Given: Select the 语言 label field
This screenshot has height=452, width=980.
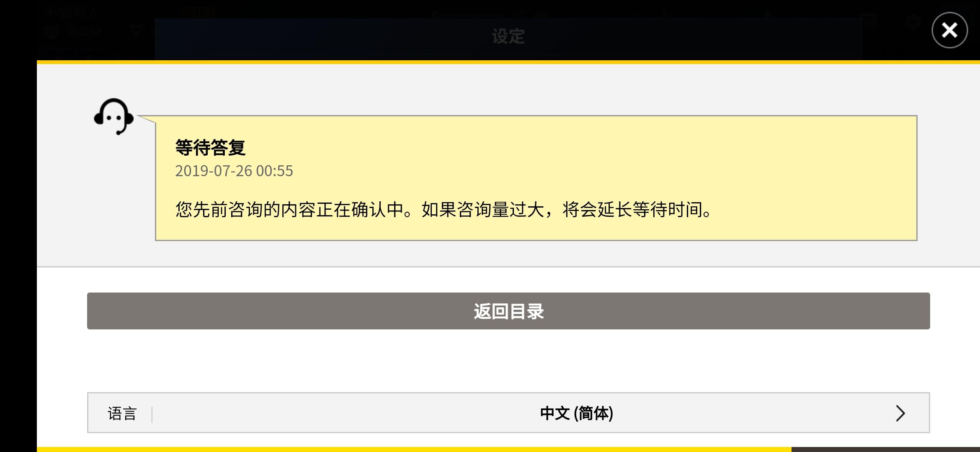Looking at the screenshot, I should [x=122, y=413].
